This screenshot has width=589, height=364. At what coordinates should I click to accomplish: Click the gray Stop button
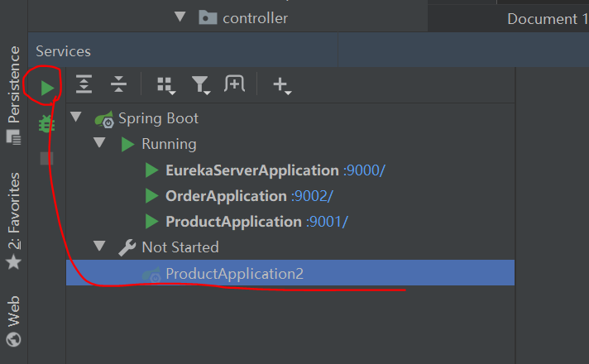47,158
